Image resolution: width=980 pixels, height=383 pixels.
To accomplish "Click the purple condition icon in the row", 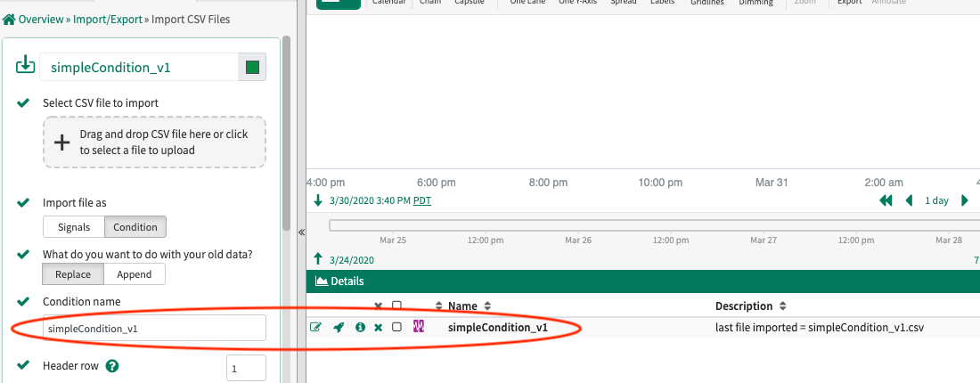I will pyautogui.click(x=419, y=327).
